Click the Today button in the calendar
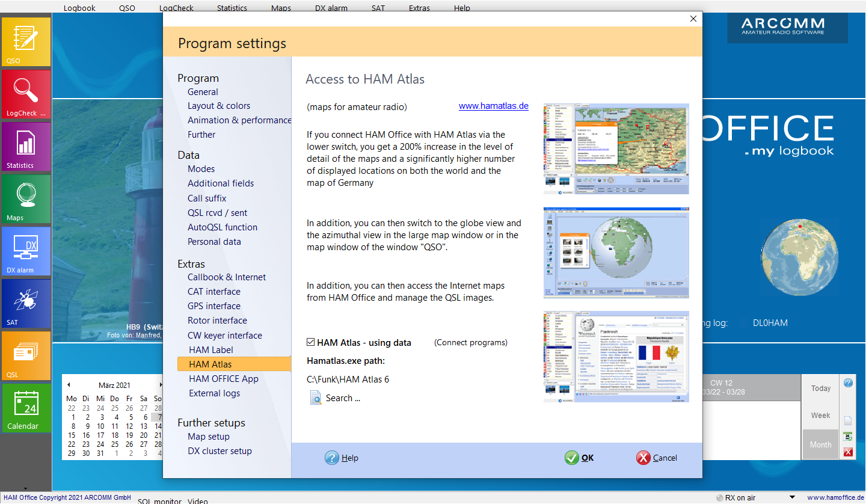866x504 pixels. coord(820,388)
